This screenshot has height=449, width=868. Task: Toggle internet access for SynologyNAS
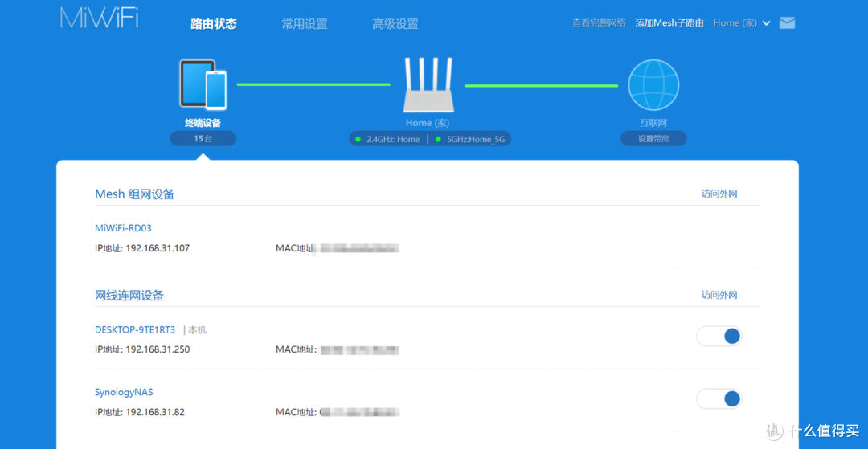719,398
